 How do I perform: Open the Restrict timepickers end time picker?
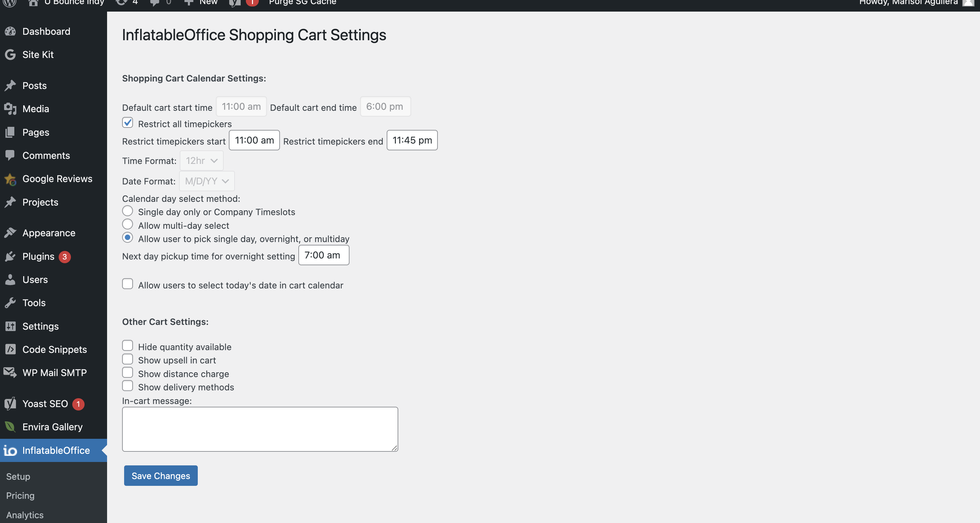tap(412, 140)
